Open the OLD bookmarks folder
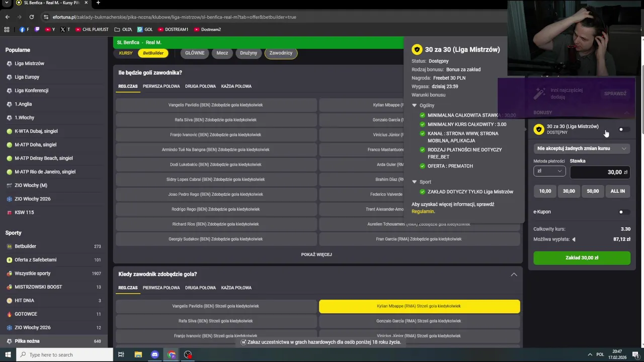The height and width of the screenshot is (362, 644). tap(123, 29)
